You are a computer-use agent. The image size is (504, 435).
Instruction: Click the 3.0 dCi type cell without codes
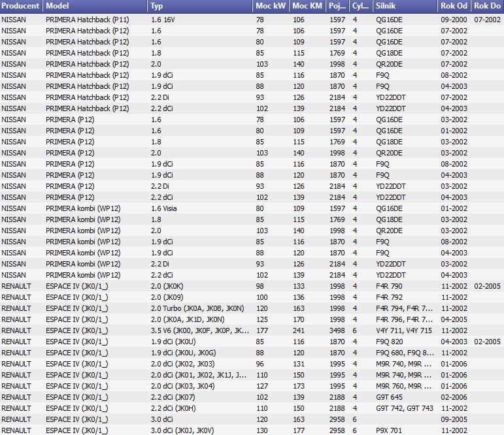161,419
